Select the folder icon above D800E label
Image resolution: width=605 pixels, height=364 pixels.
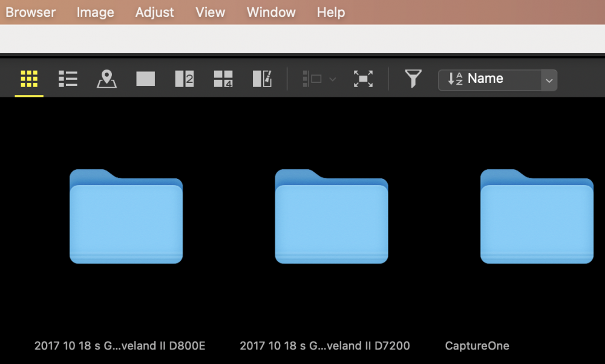click(x=126, y=216)
